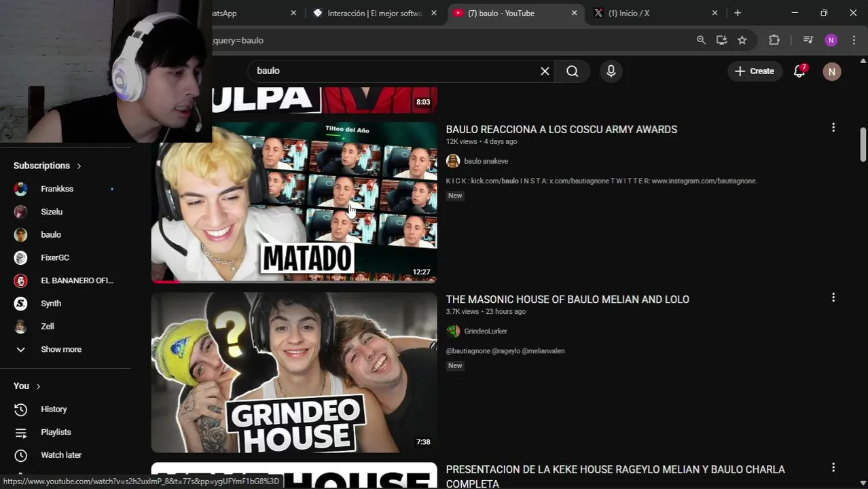
Task: Open Chrome three-dot menu
Action: (x=854, y=40)
